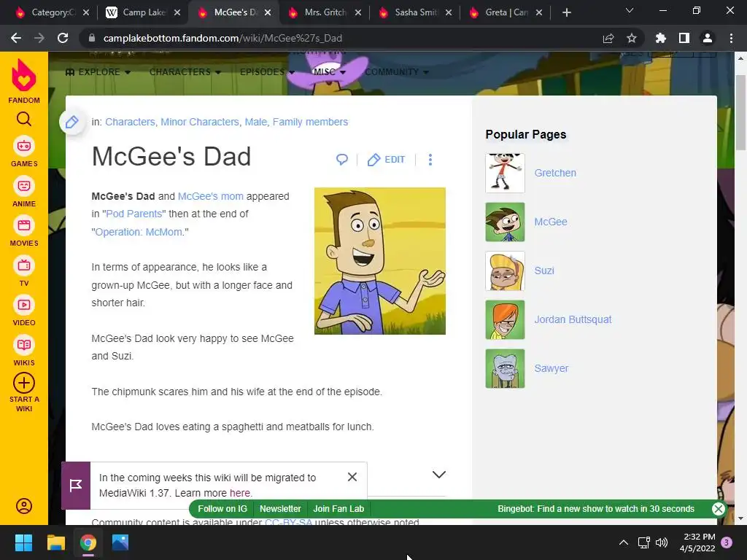Open Pod Parents episode link
Image resolution: width=747 pixels, height=560 pixels.
[134, 214]
